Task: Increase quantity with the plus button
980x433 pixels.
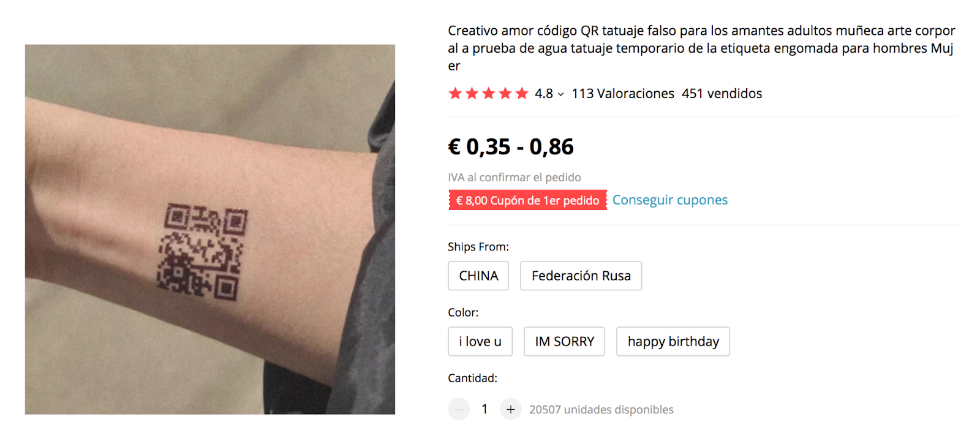Action: coord(510,409)
